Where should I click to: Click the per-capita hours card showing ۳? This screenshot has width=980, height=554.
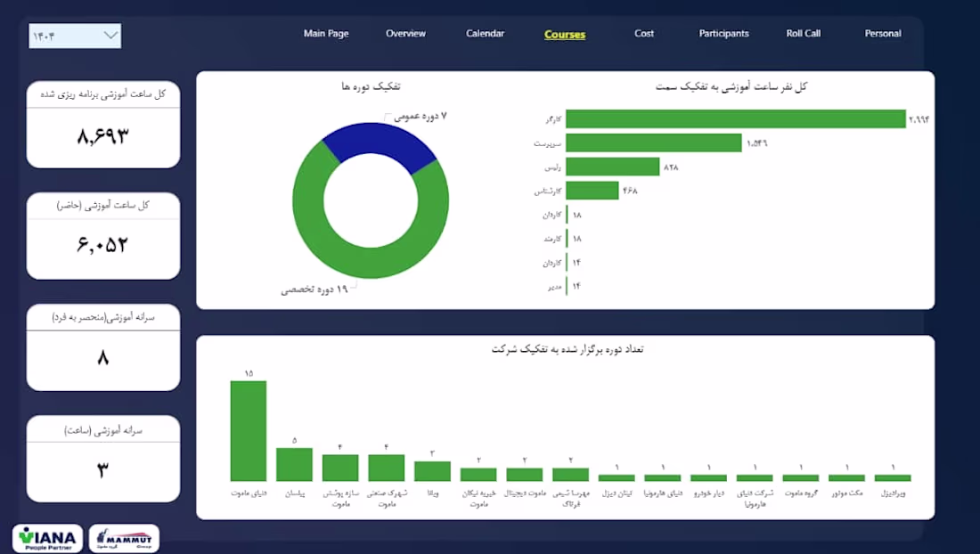pos(103,459)
